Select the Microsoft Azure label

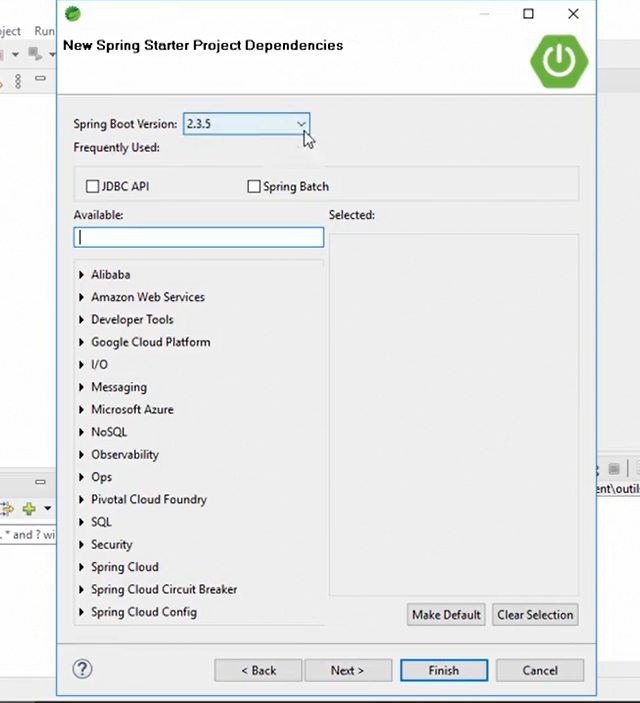tap(132, 409)
